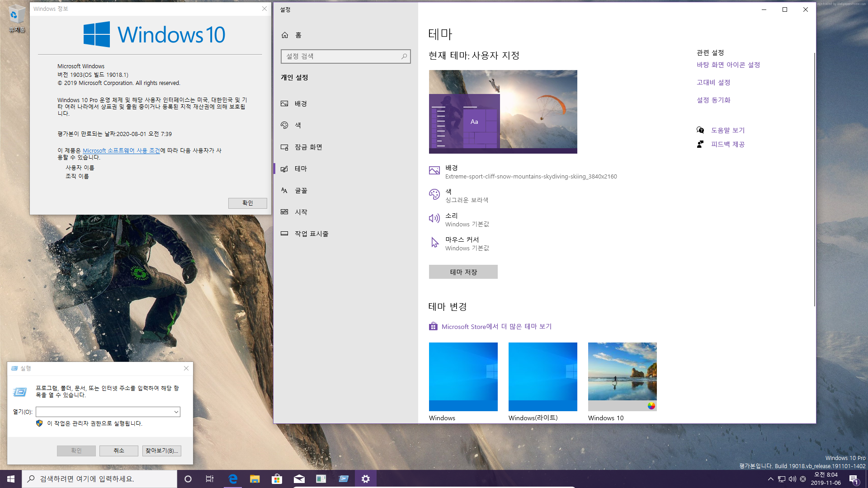The height and width of the screenshot is (488, 868).
Task: Open the taskbar clock and date
Action: tap(826, 479)
